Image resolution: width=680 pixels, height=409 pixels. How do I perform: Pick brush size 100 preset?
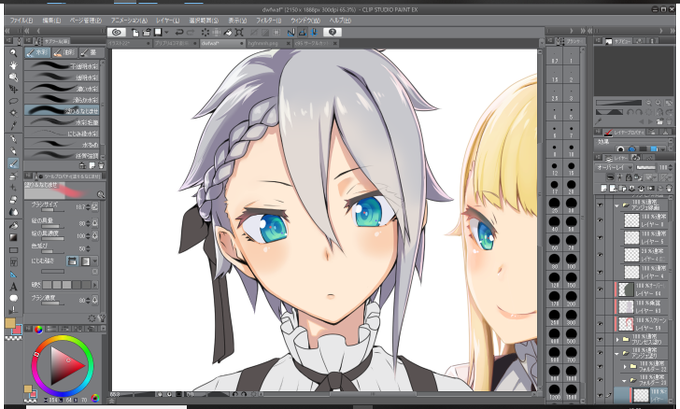pyautogui.click(x=571, y=260)
